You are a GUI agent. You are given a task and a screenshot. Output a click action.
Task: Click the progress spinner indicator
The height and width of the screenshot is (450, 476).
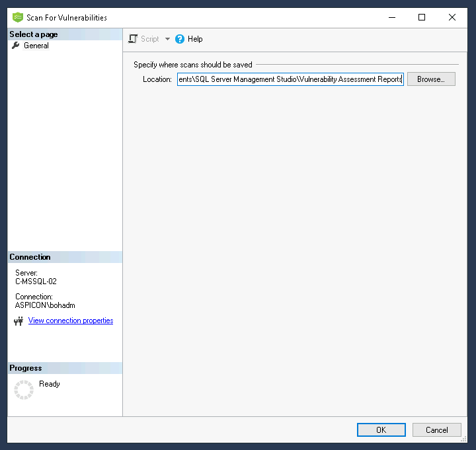tap(24, 390)
